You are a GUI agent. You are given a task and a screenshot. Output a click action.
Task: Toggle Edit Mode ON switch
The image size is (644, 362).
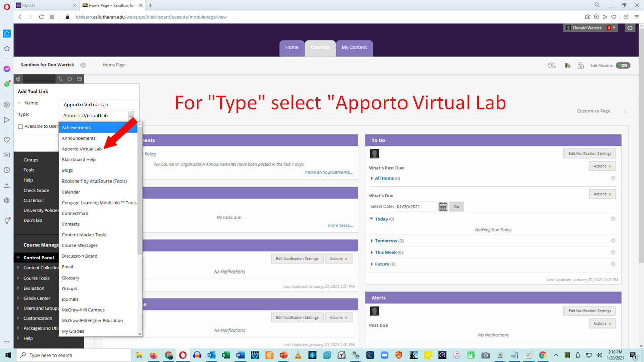click(x=623, y=65)
